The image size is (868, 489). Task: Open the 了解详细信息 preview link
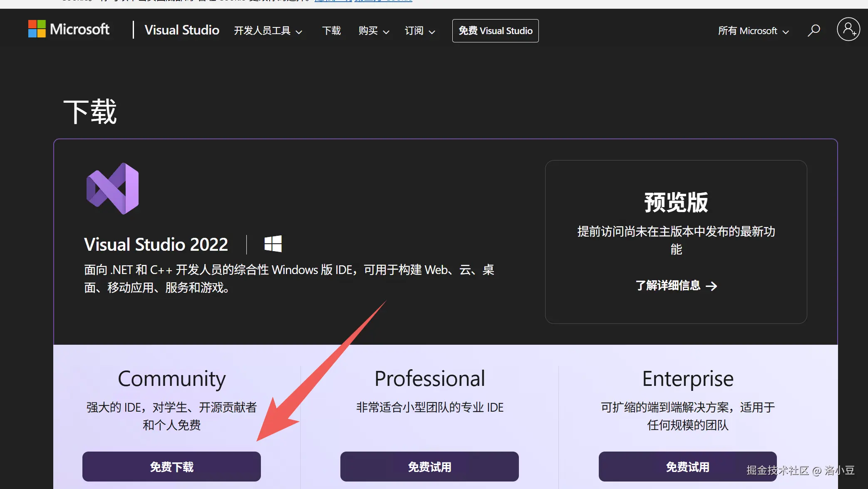click(668, 286)
